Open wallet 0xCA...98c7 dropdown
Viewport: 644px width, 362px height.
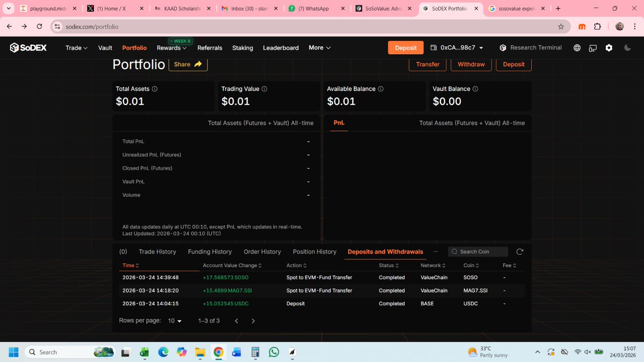click(x=457, y=48)
